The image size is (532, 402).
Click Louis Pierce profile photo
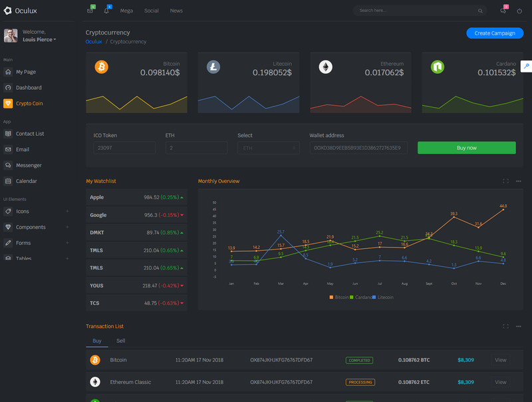pyautogui.click(x=11, y=36)
